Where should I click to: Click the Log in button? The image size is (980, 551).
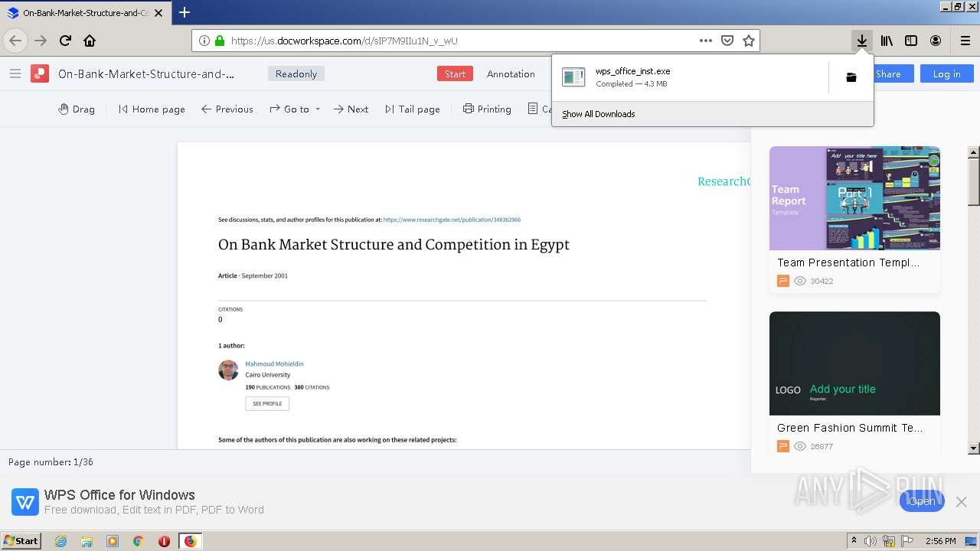[x=946, y=73]
